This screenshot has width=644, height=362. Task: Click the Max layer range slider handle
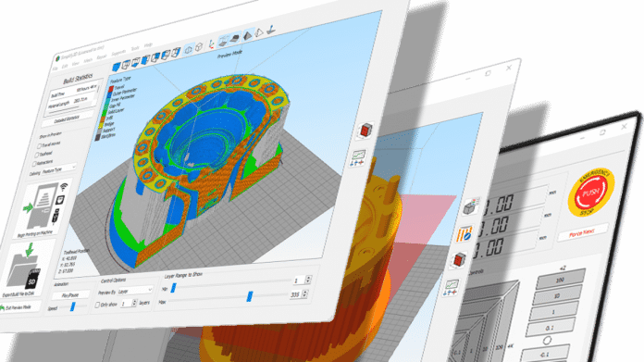coord(250,296)
